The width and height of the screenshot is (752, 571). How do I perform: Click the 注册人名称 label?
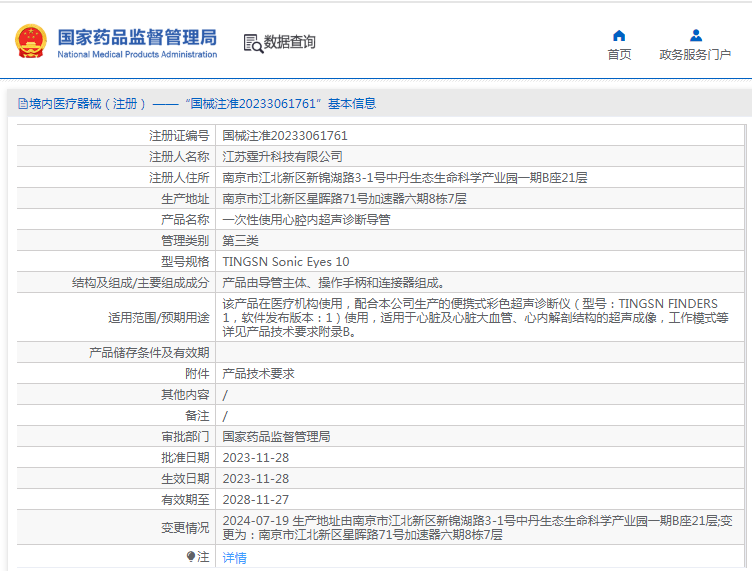point(179,157)
